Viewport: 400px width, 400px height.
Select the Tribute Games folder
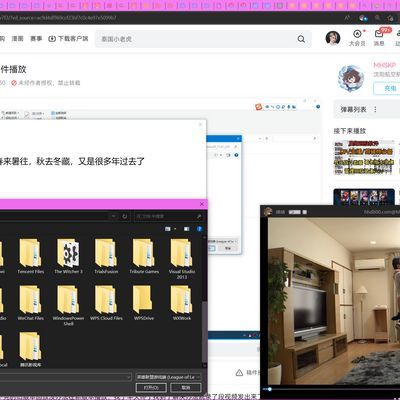[144, 256]
